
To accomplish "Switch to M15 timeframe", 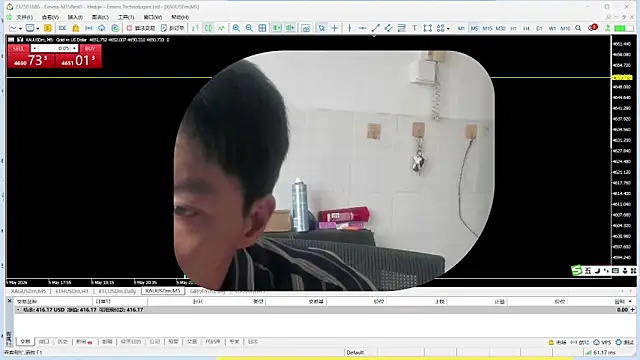I will tap(487, 29).
